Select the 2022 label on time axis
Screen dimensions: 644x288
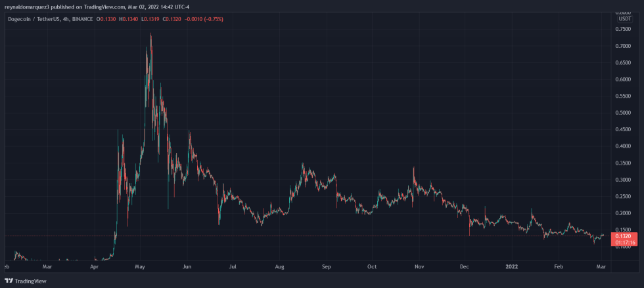click(x=513, y=267)
